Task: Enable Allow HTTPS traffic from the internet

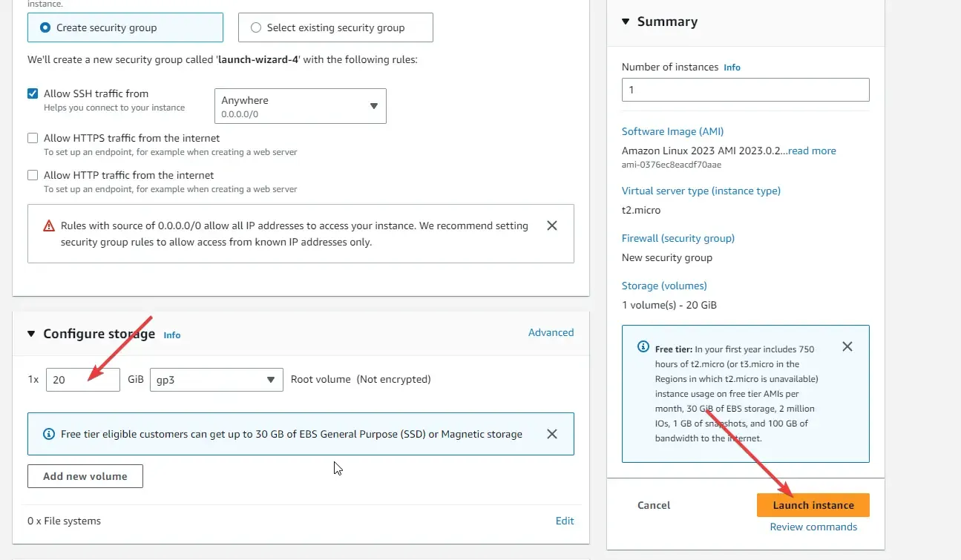Action: point(32,138)
